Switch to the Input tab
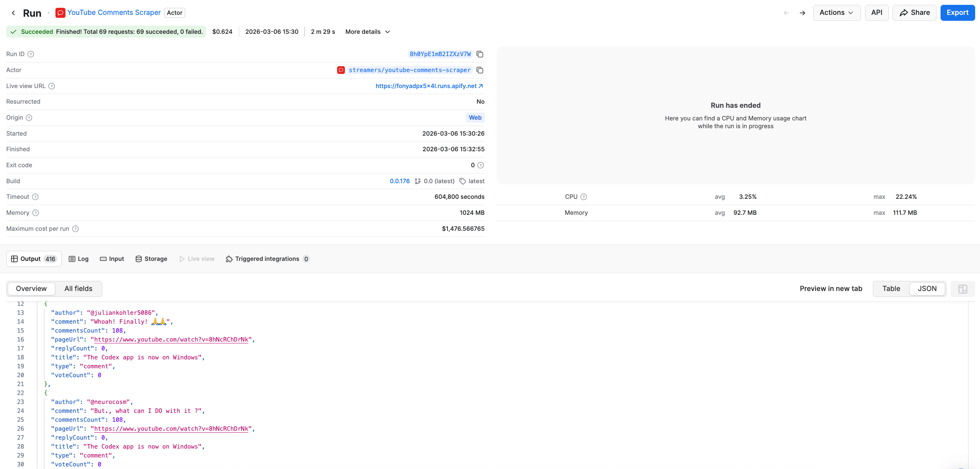Viewport: 980px width, 469px height. 112,258
